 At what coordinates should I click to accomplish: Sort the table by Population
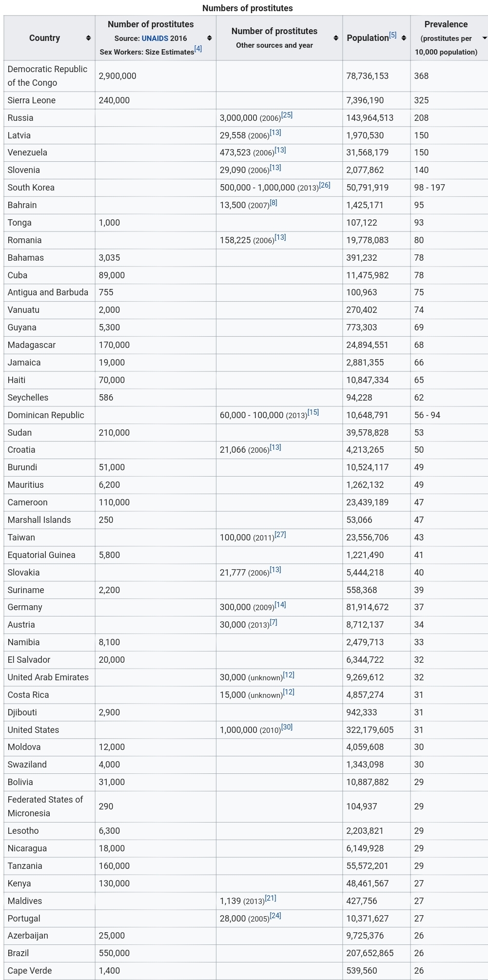point(404,38)
